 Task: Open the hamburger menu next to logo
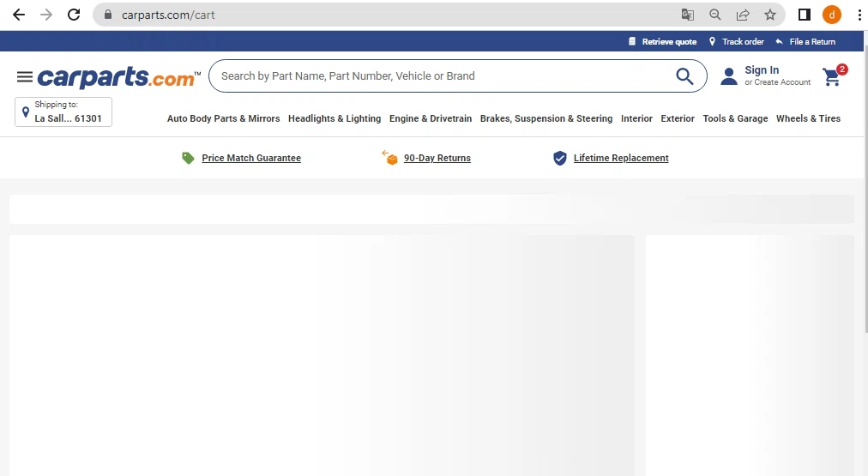25,77
